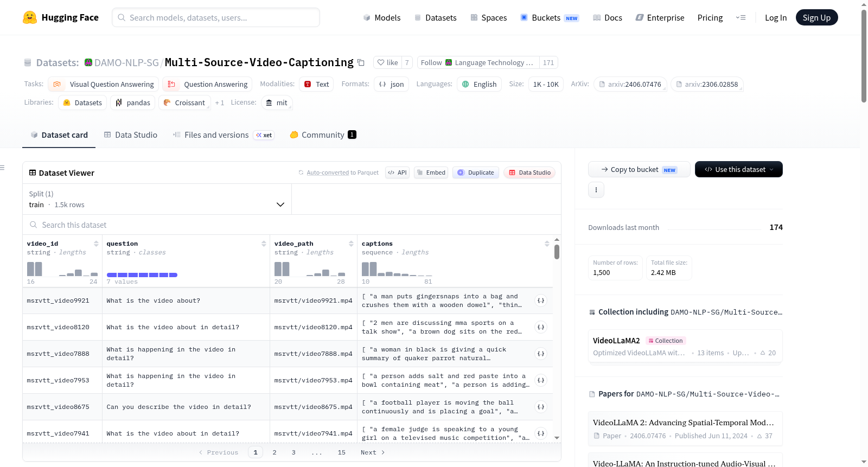Open the Use this dataset dropdown
Screen dimensions: 868x467
pyautogui.click(x=739, y=169)
